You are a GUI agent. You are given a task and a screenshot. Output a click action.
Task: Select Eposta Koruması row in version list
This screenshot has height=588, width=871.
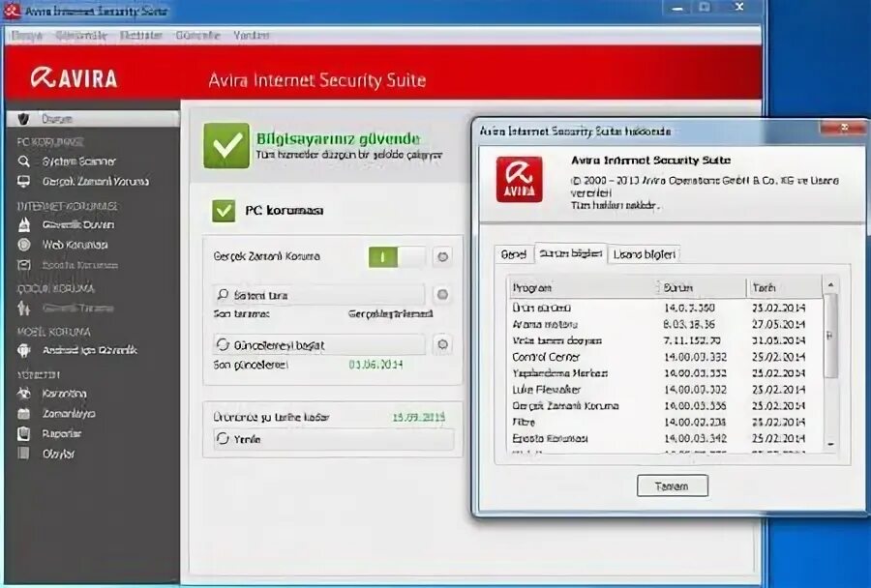pyautogui.click(x=666, y=439)
